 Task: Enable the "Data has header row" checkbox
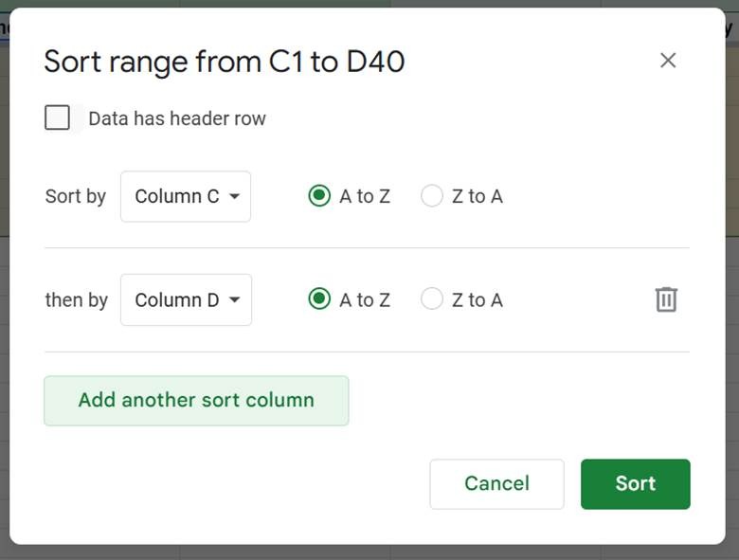[58, 118]
